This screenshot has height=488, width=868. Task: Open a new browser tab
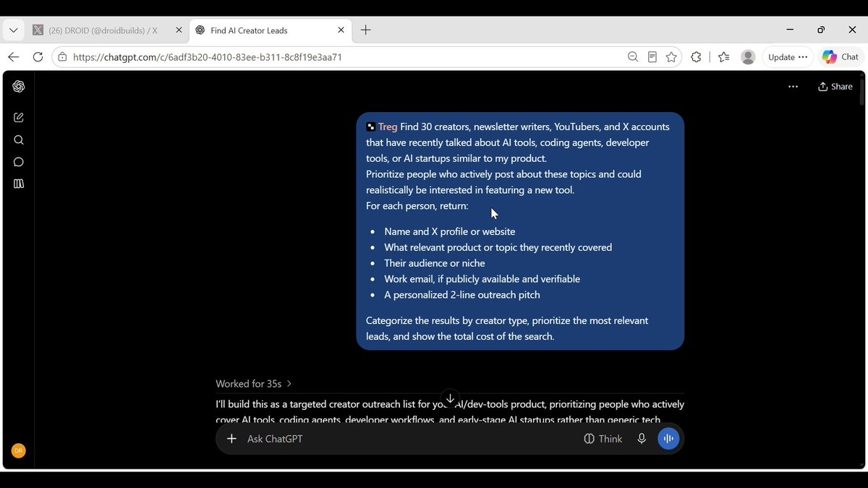tap(366, 30)
